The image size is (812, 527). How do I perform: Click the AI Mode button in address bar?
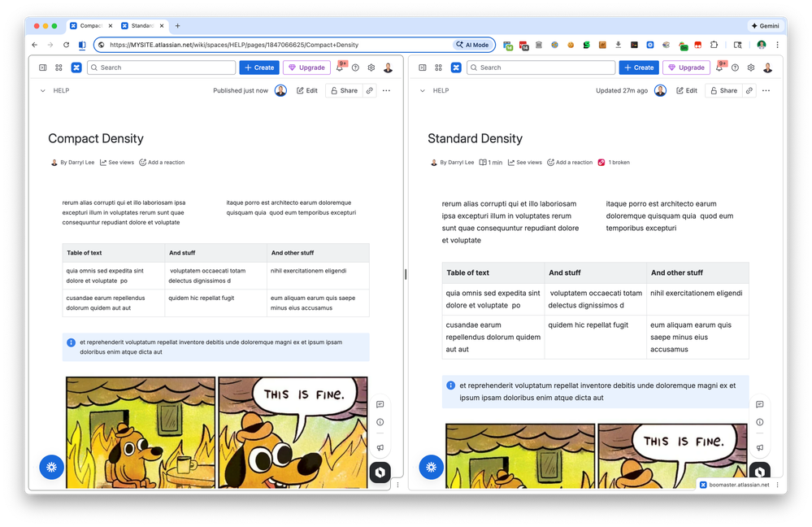click(x=472, y=45)
